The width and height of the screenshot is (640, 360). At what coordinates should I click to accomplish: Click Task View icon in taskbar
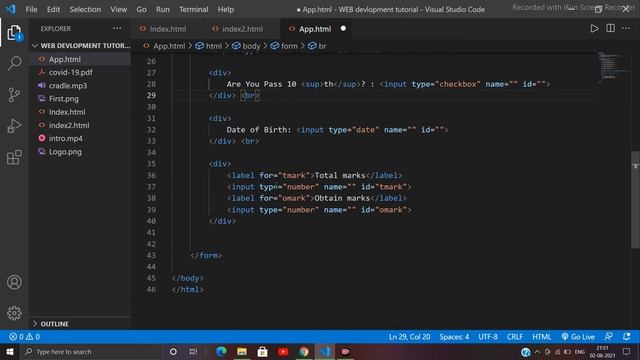point(193,351)
